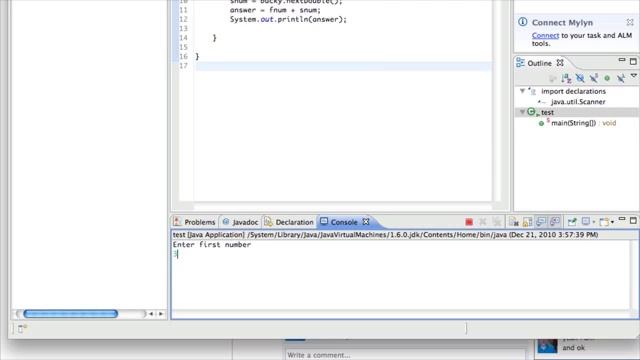
Task: Minimize the Console panel
Action: coord(622,219)
